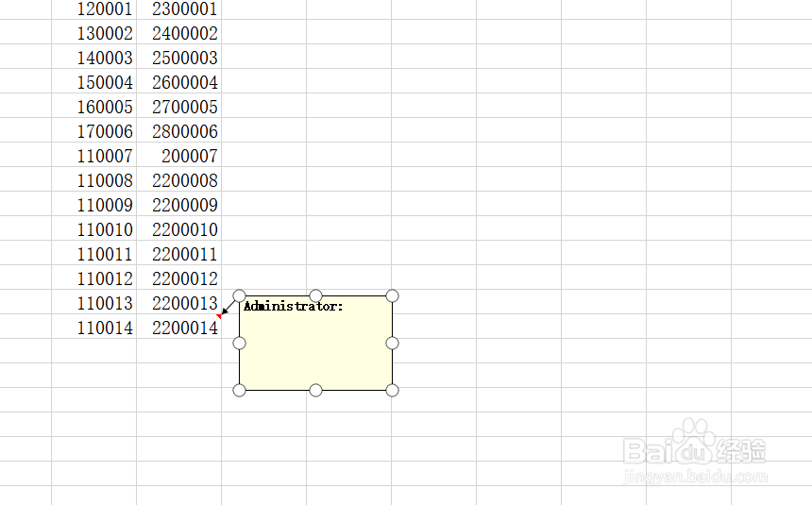Select cell containing 110012
Screen dimensions: 812x505
pyautogui.click(x=94, y=278)
